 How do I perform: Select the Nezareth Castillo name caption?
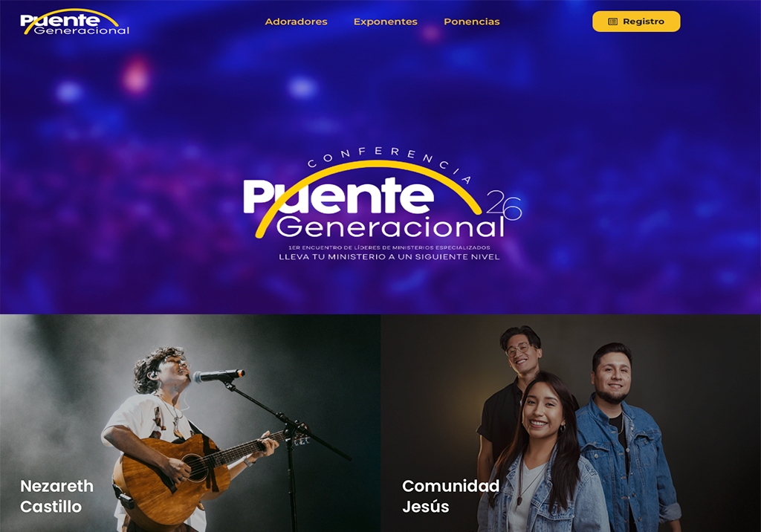pyautogui.click(x=56, y=496)
